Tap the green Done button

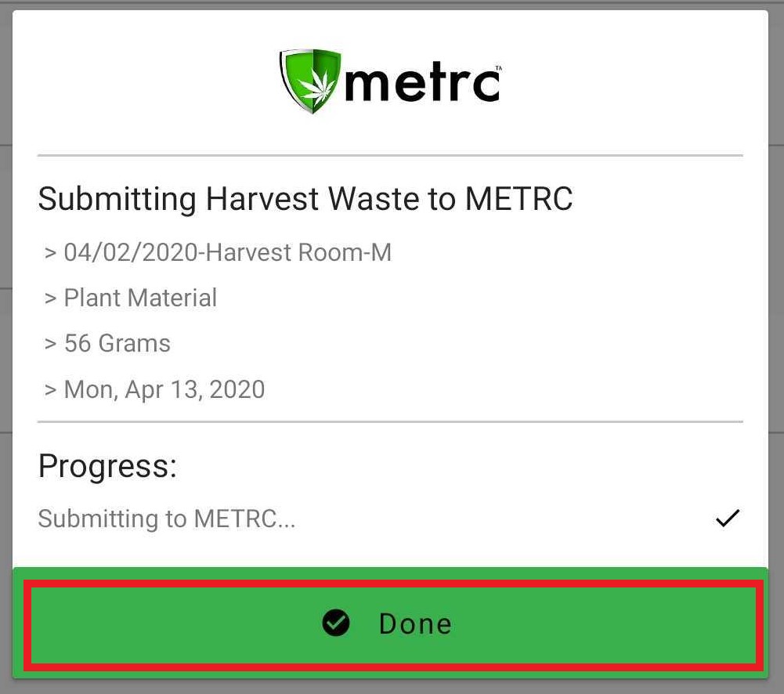(x=391, y=623)
